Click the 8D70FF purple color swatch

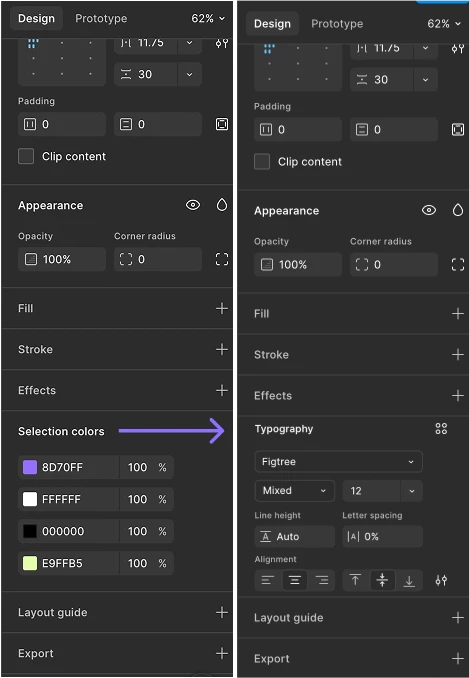30,467
